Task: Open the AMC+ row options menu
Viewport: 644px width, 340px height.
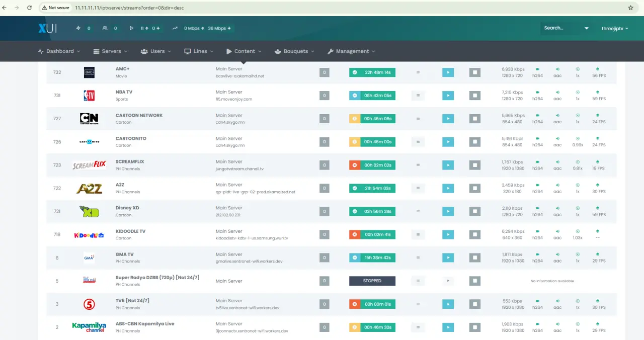Action: (x=418, y=72)
